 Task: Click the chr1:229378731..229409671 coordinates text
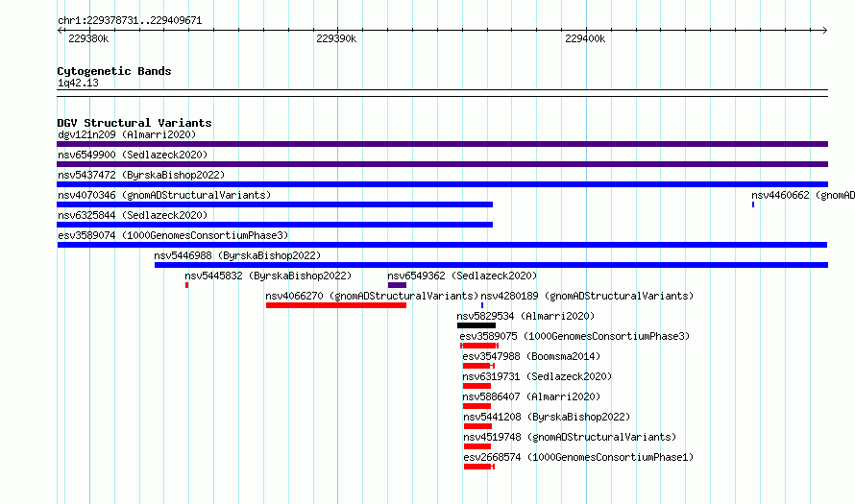point(130,20)
